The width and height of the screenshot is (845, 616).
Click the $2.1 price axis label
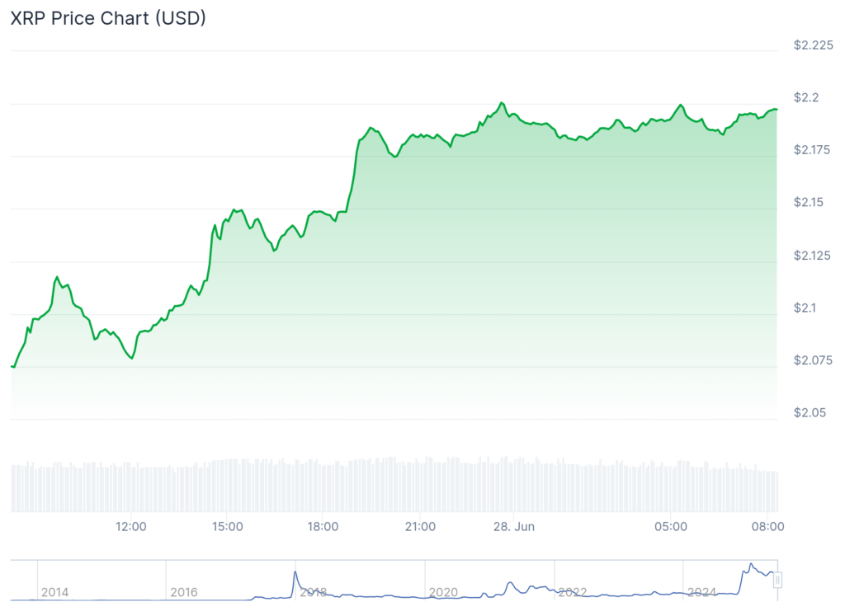[x=806, y=308]
